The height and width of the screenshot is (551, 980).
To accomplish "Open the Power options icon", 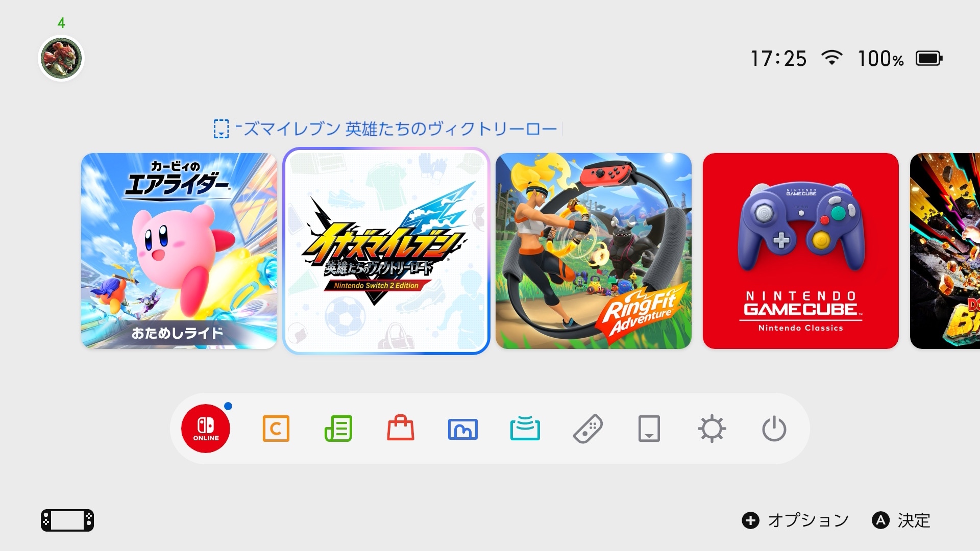I will click(x=774, y=429).
